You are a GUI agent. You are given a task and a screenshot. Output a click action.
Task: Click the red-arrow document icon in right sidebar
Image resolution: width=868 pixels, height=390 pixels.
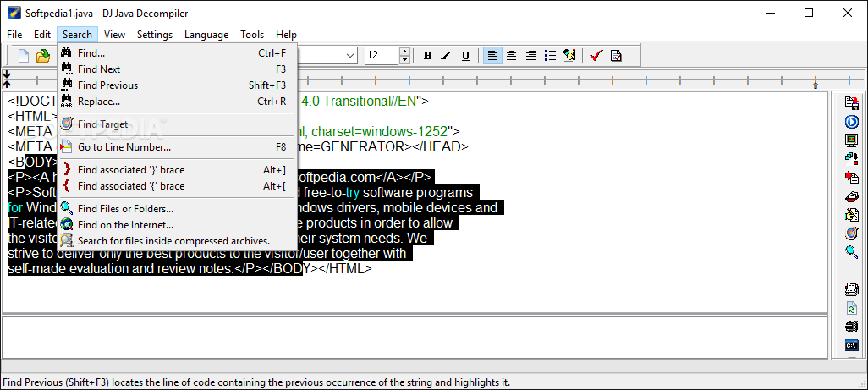(851, 178)
